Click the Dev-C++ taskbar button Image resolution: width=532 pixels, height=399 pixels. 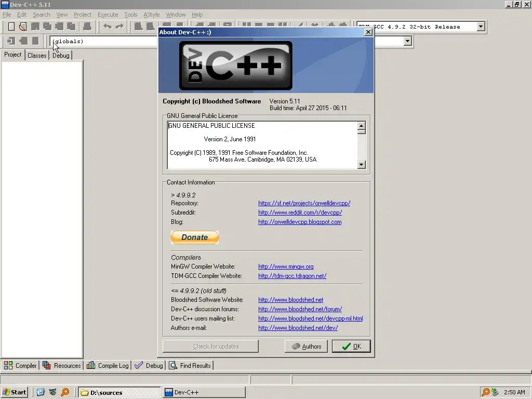204,392
